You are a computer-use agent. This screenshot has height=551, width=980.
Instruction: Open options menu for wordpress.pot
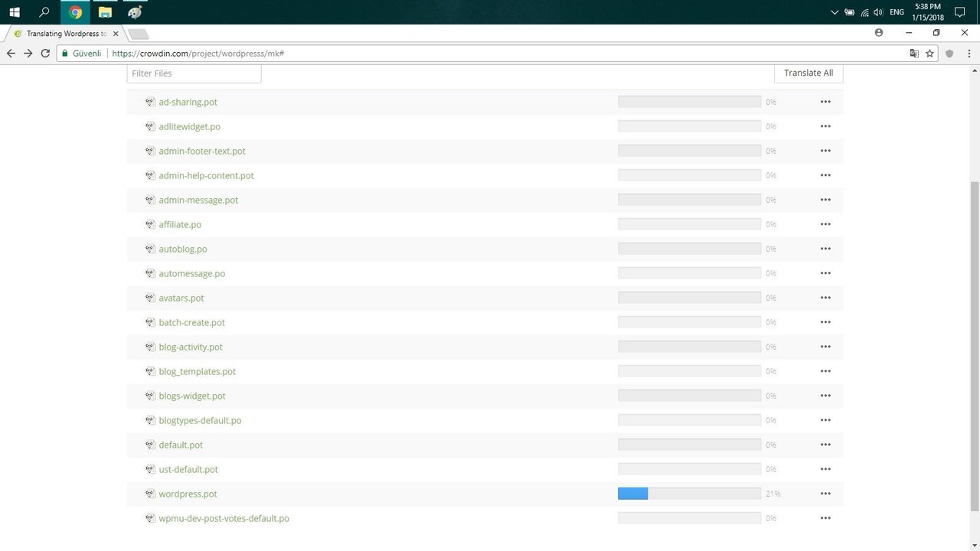point(825,494)
